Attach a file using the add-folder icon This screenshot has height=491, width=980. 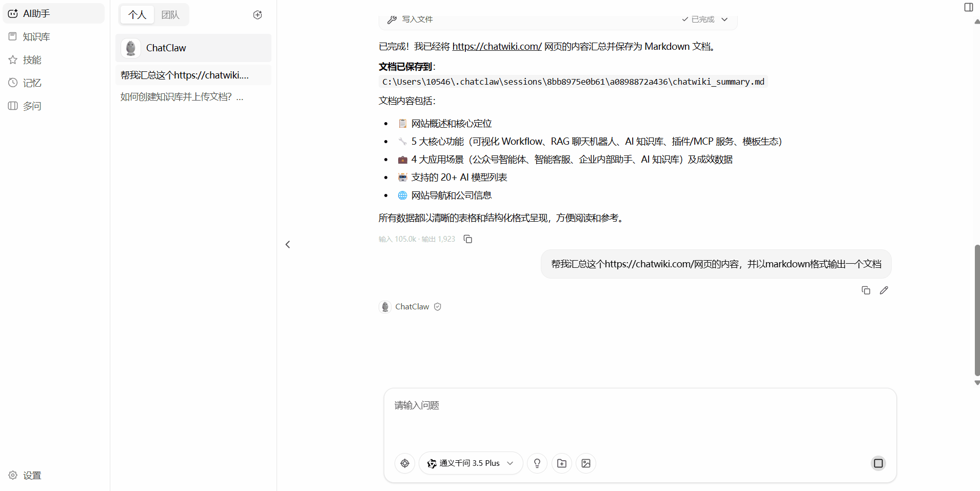tap(561, 463)
